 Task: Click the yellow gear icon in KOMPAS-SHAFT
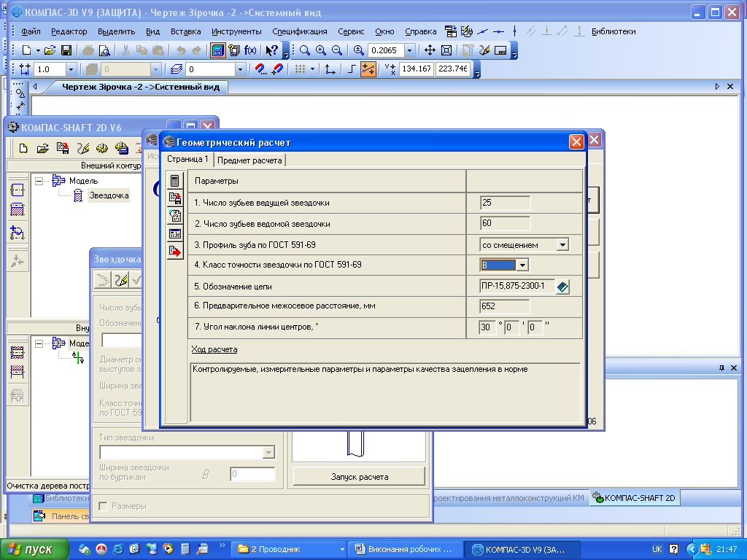point(102,148)
